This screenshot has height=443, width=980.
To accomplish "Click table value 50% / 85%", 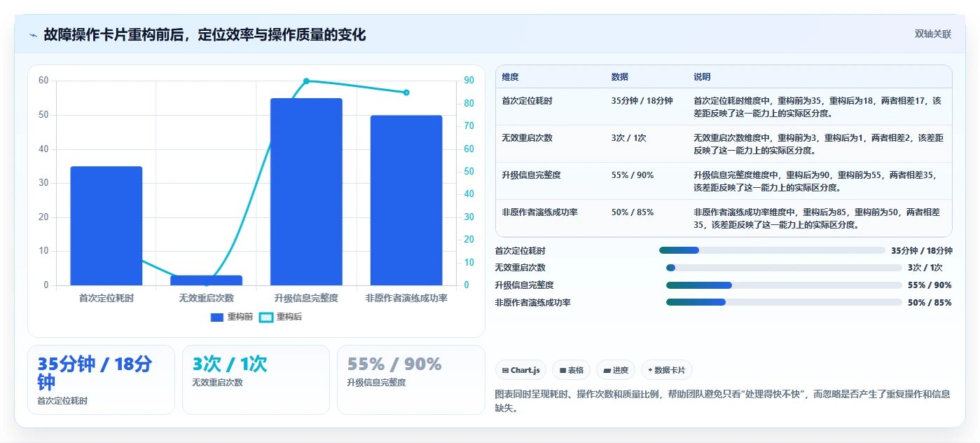I will pos(632,212).
